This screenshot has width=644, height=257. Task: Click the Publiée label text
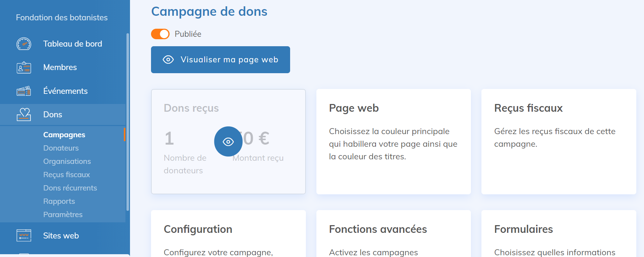click(188, 34)
